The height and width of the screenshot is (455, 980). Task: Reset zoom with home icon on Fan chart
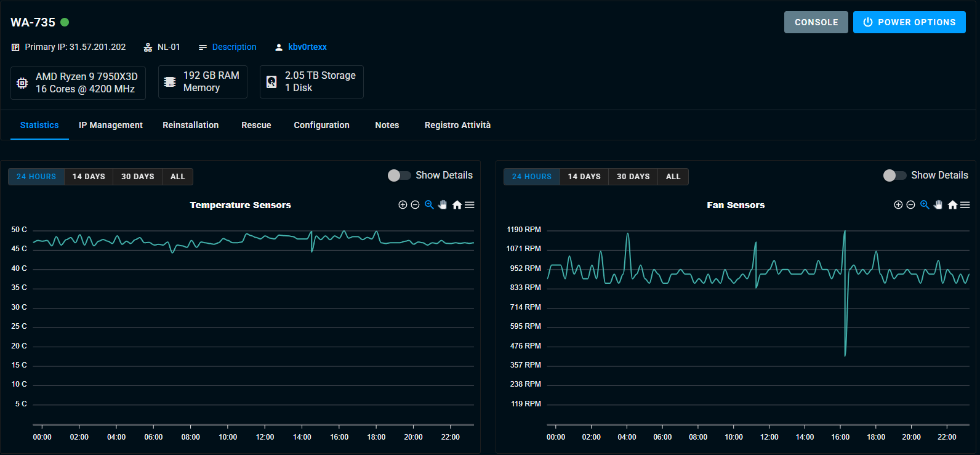[952, 205]
